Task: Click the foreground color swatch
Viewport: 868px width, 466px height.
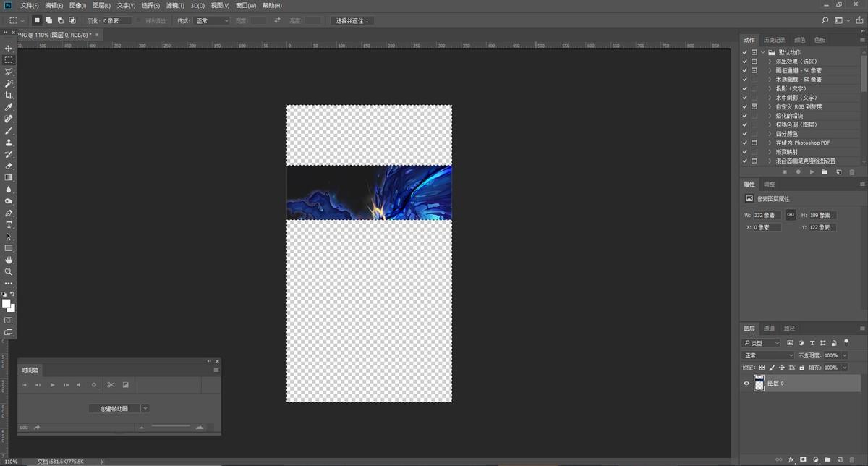Action: coord(7,304)
